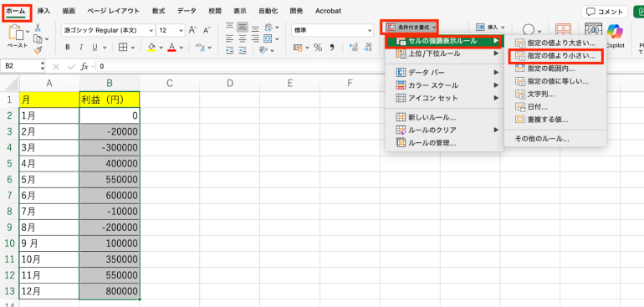Choose 重複する値... rule

tap(555, 120)
